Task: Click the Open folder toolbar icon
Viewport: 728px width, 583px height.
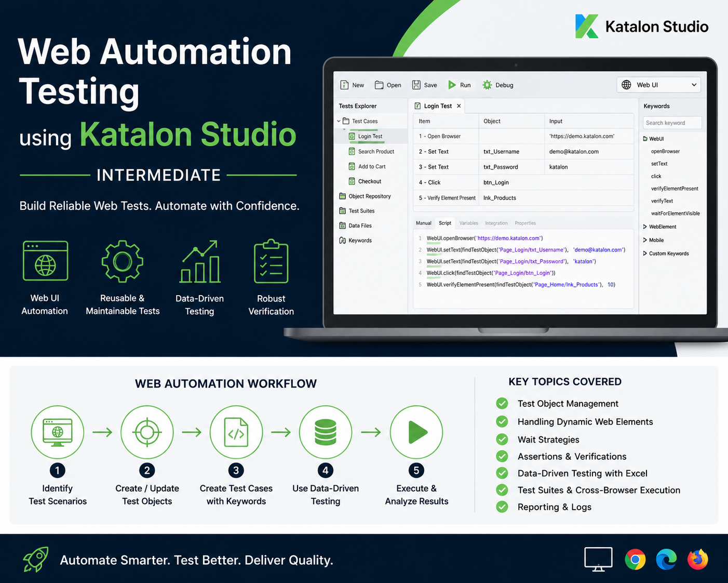Action: pos(379,85)
